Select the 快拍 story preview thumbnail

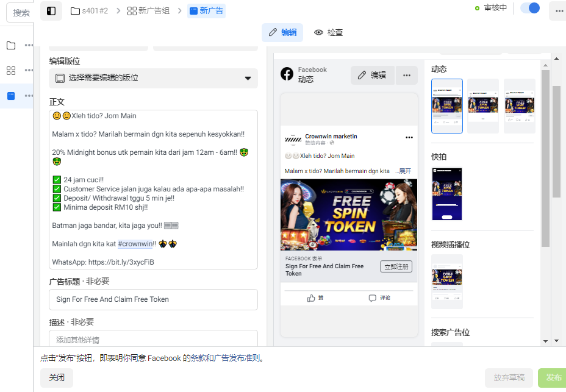click(447, 194)
